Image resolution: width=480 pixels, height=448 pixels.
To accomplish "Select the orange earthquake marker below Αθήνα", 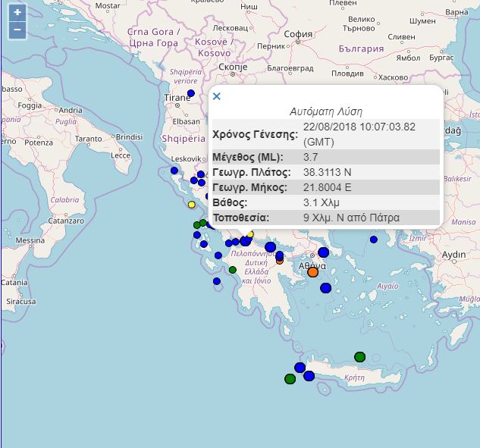I will [x=312, y=272].
